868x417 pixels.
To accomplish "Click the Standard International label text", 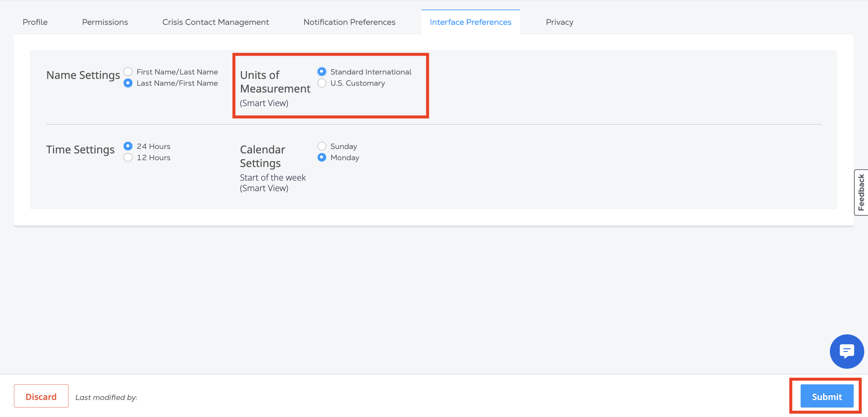I will coord(371,72).
